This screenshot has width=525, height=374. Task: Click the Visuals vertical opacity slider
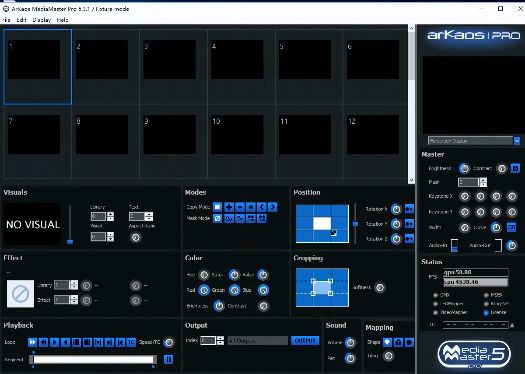70,225
